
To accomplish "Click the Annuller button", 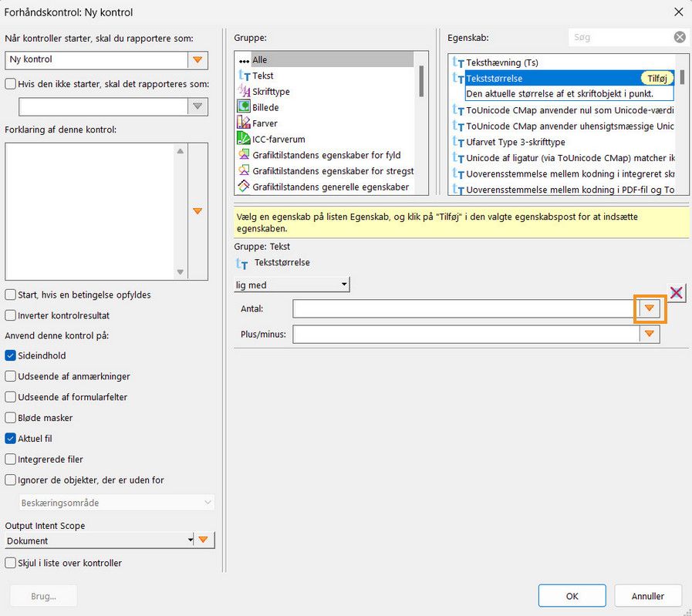I will pos(647,596).
